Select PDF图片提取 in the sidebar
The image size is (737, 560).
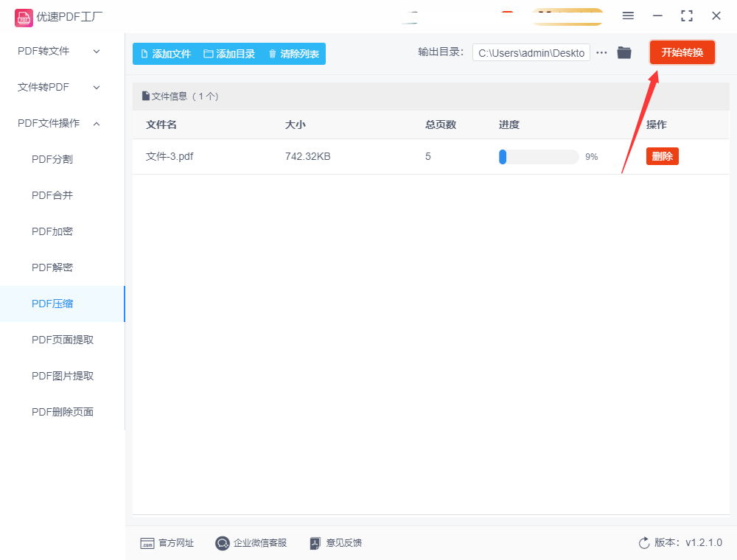click(x=62, y=376)
